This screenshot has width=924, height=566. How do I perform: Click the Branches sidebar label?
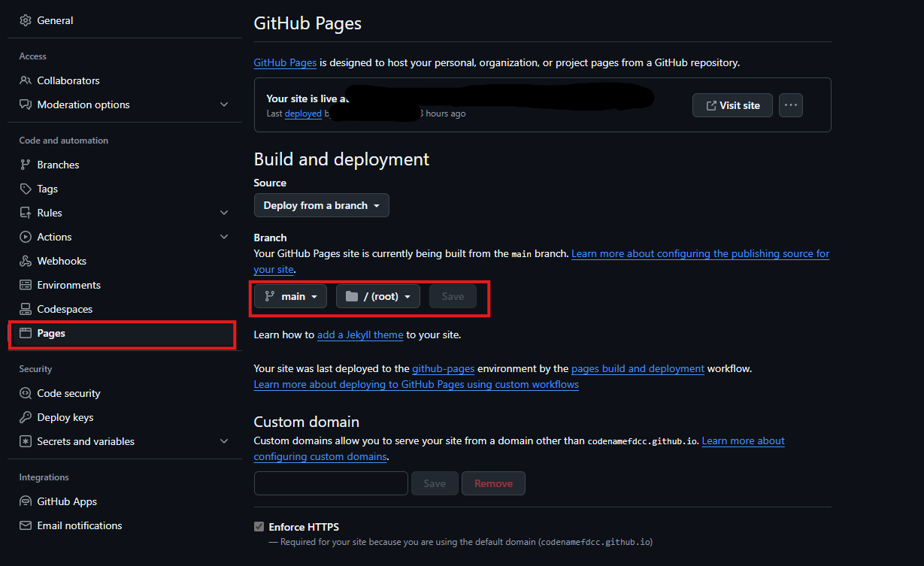tap(58, 165)
